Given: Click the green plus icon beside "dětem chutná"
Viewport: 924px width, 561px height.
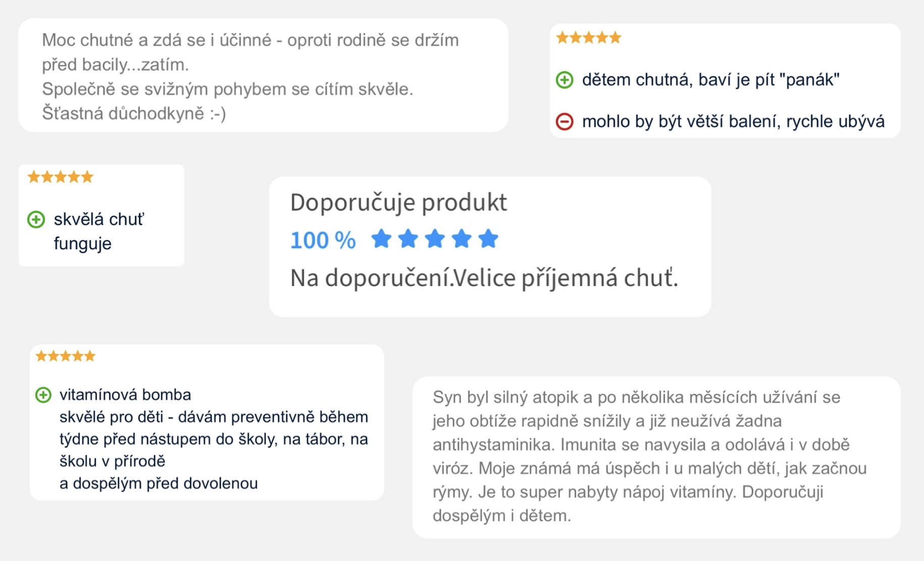Looking at the screenshot, I should (564, 80).
